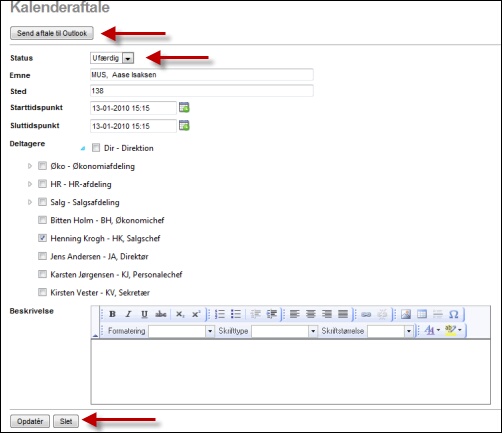Open the text highlight color picker
Viewport: 502px width, 433px height.
coord(454,330)
